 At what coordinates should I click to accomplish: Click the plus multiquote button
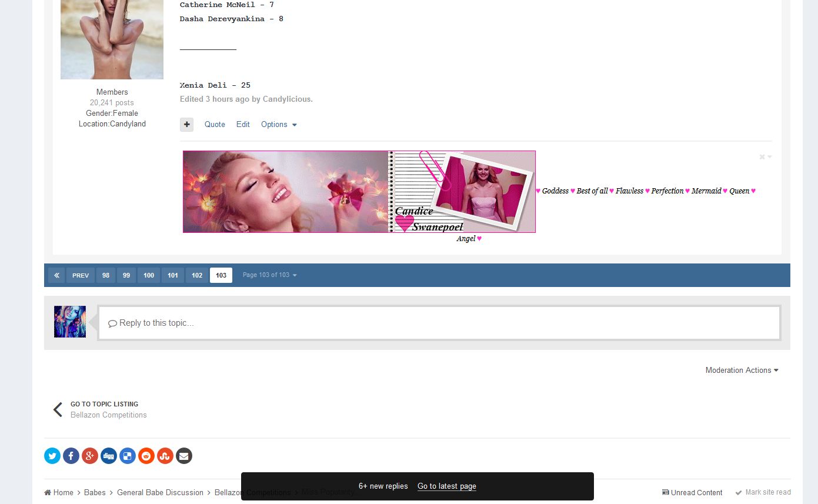[186, 125]
